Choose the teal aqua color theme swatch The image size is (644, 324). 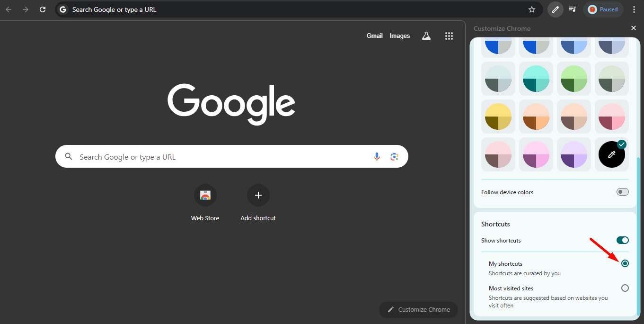coord(536,79)
